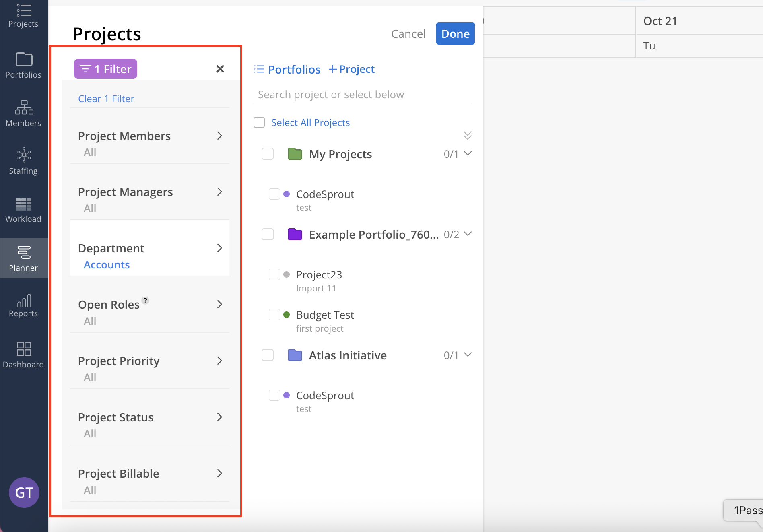Open the Project Members filter row
This screenshot has width=763, height=532.
pos(150,136)
